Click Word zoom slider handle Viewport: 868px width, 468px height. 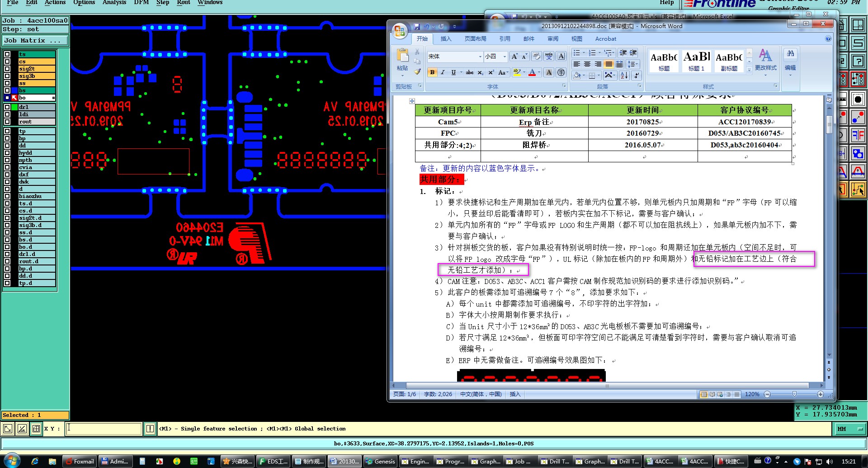coord(794,394)
